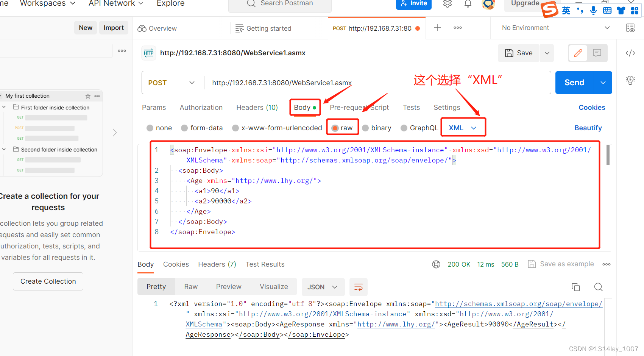Click the Sogou input method logo
Screen dimensions: 644x356
coord(550,9)
